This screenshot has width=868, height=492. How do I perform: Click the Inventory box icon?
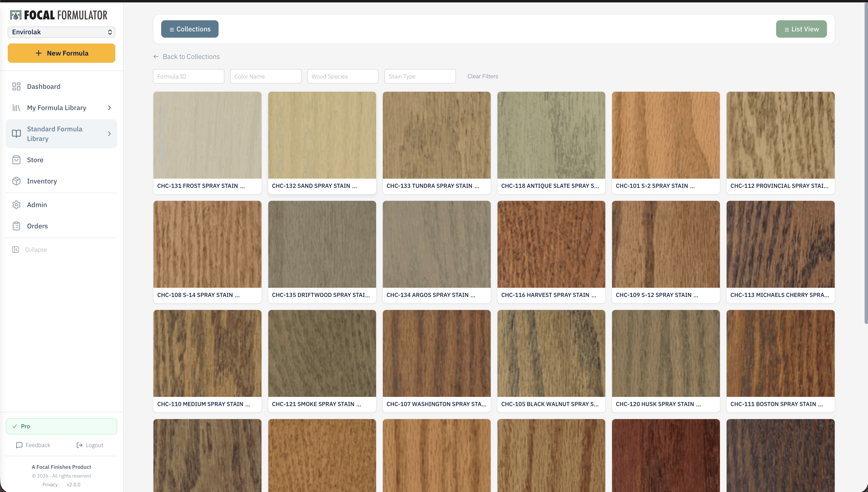tap(16, 181)
